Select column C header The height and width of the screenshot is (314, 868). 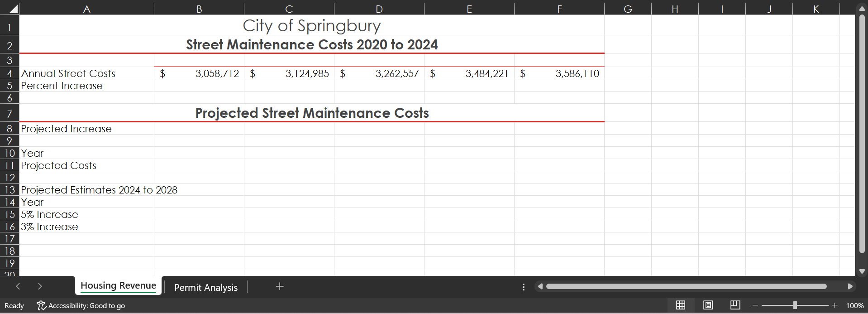289,9
